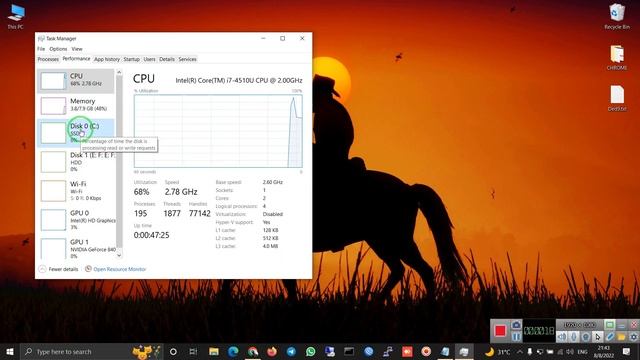Collapse the view with Fewer details

point(58,269)
